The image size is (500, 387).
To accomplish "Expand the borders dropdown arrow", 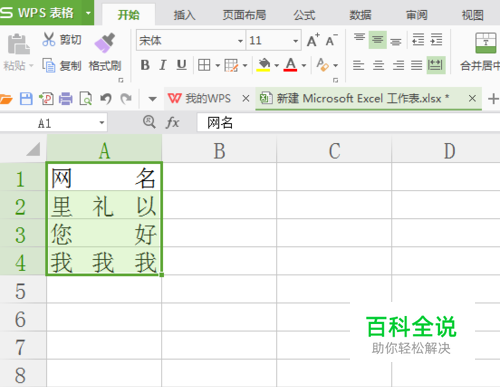I will (x=217, y=65).
